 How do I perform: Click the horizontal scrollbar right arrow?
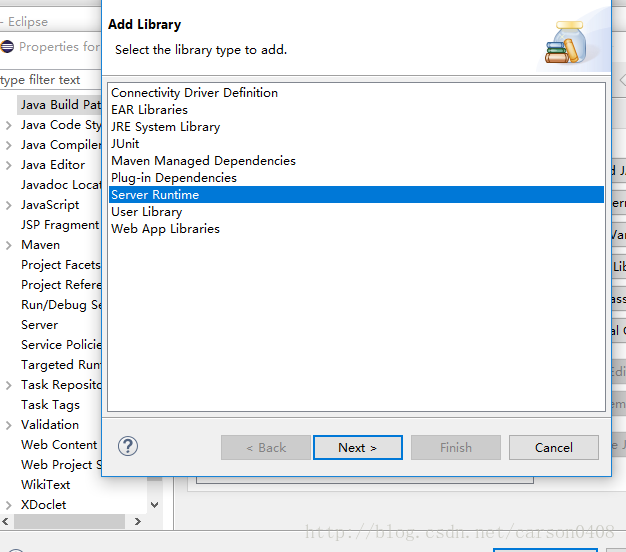(x=138, y=521)
